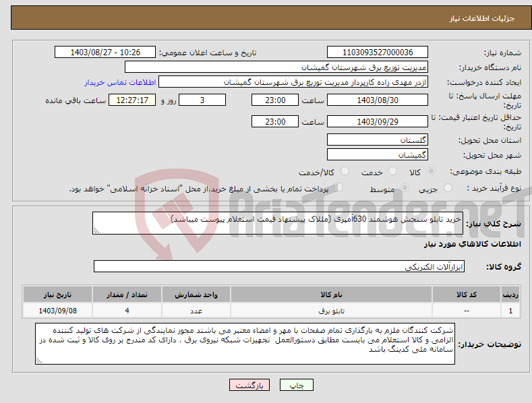
Task: Click the نوع فرآیند خرید label
Action: coord(494,188)
